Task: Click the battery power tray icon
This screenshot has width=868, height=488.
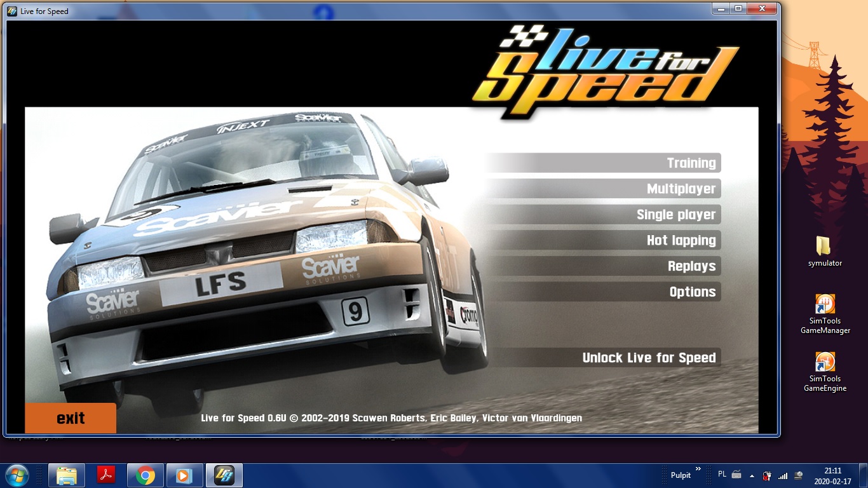Action: click(x=767, y=475)
